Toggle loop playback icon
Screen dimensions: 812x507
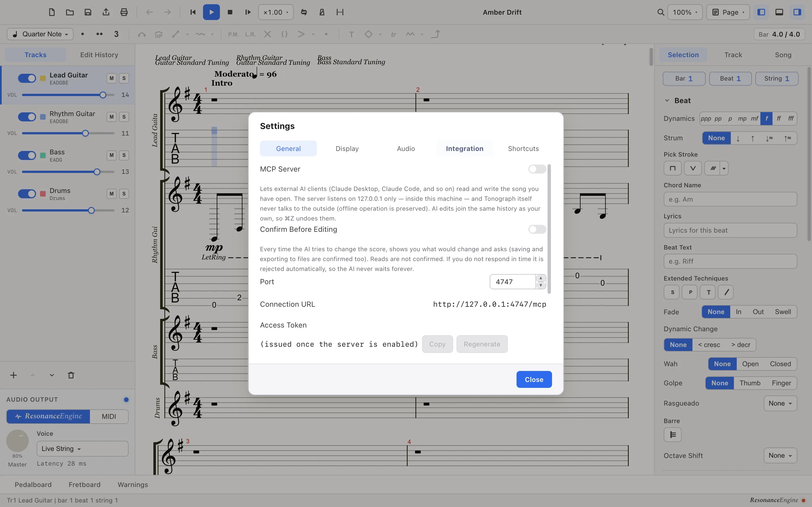point(304,12)
